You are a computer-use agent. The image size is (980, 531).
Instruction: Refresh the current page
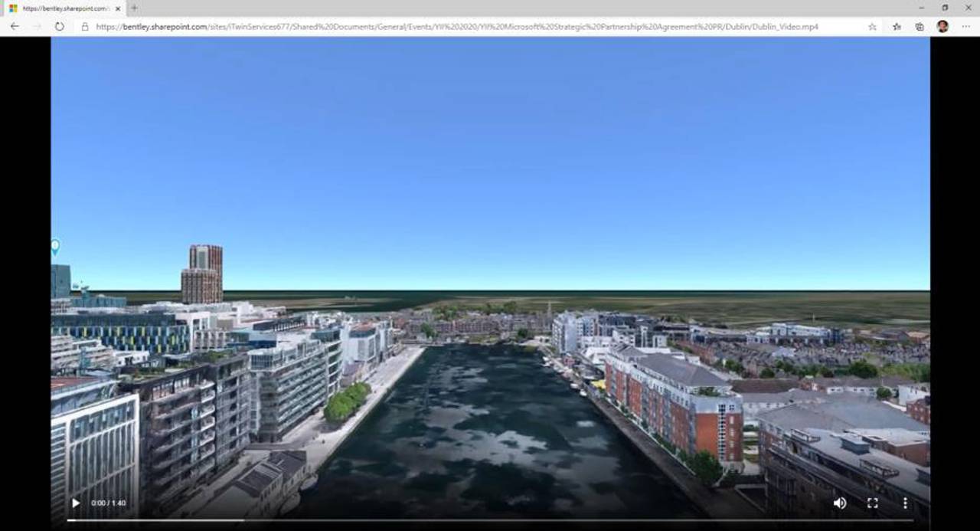coord(59,26)
